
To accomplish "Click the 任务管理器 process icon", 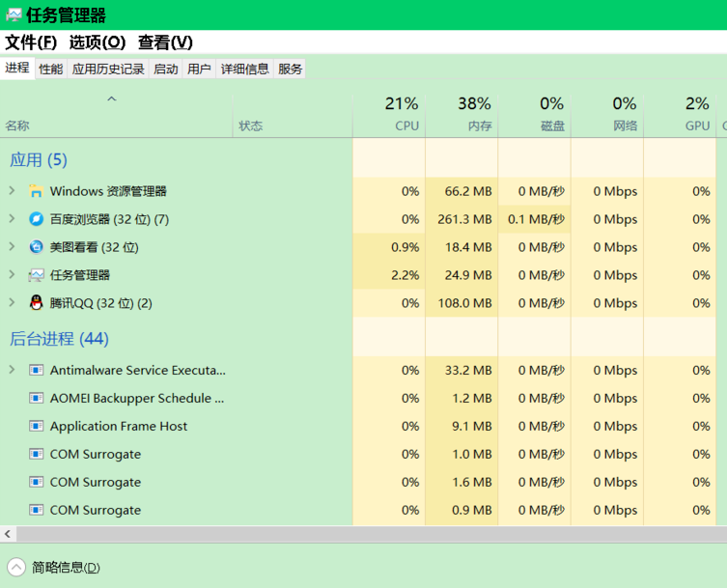I will [x=36, y=275].
